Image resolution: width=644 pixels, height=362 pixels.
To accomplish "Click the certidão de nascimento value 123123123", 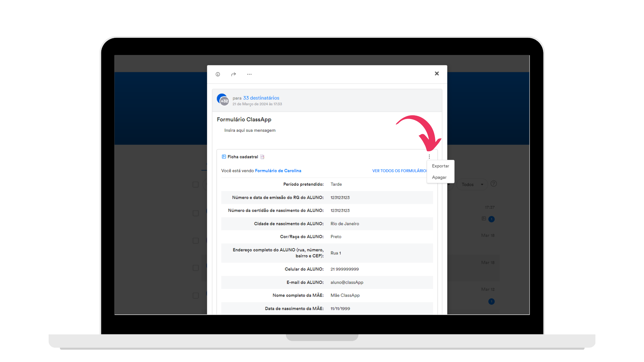I will coord(340,210).
